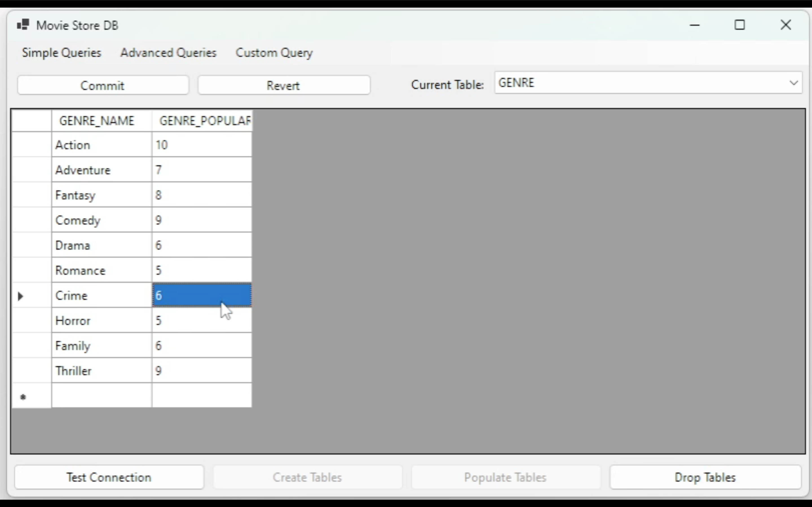
Task: Click the Commit button to save changes
Action: (103, 86)
